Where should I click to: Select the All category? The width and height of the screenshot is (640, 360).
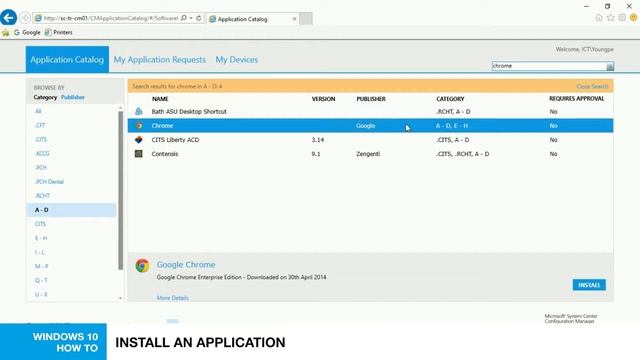click(38, 111)
